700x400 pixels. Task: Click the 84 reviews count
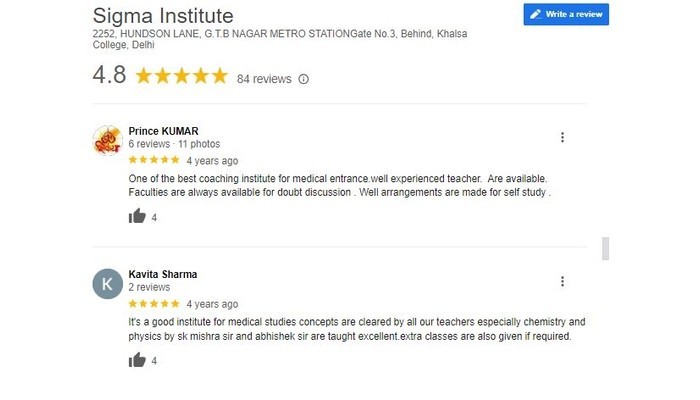[264, 79]
